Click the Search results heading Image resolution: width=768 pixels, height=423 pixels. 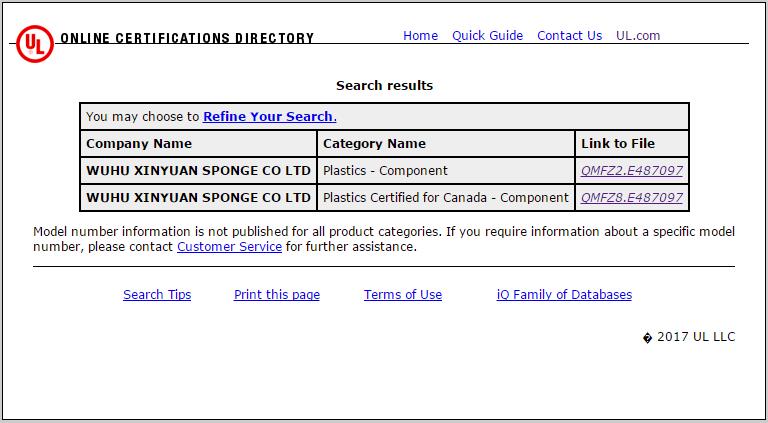(x=384, y=86)
